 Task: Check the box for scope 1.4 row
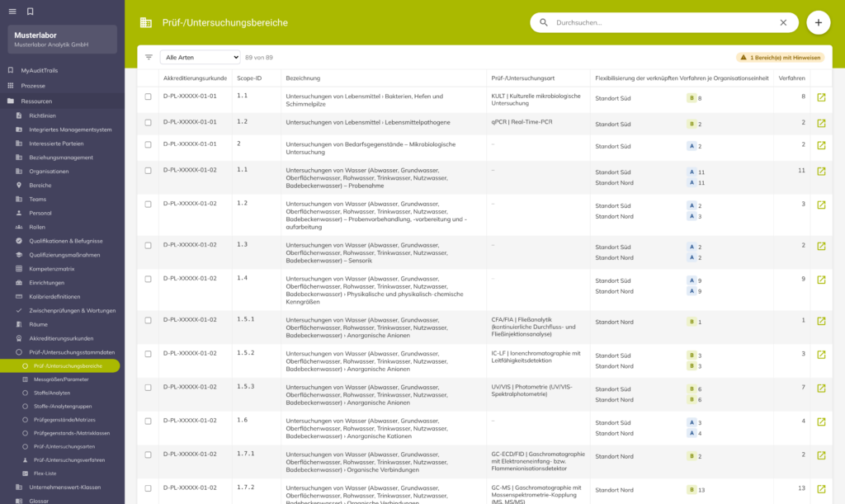[149, 280]
